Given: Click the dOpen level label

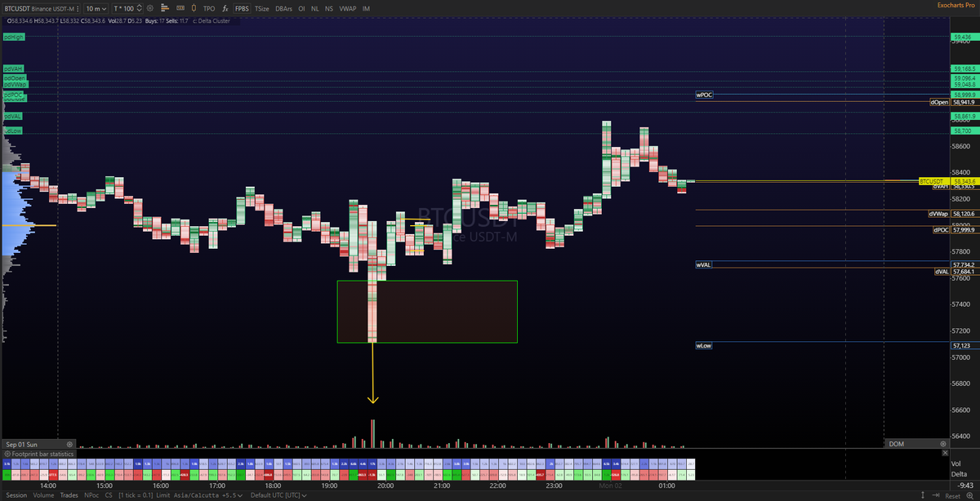Looking at the screenshot, I should coord(939,103).
